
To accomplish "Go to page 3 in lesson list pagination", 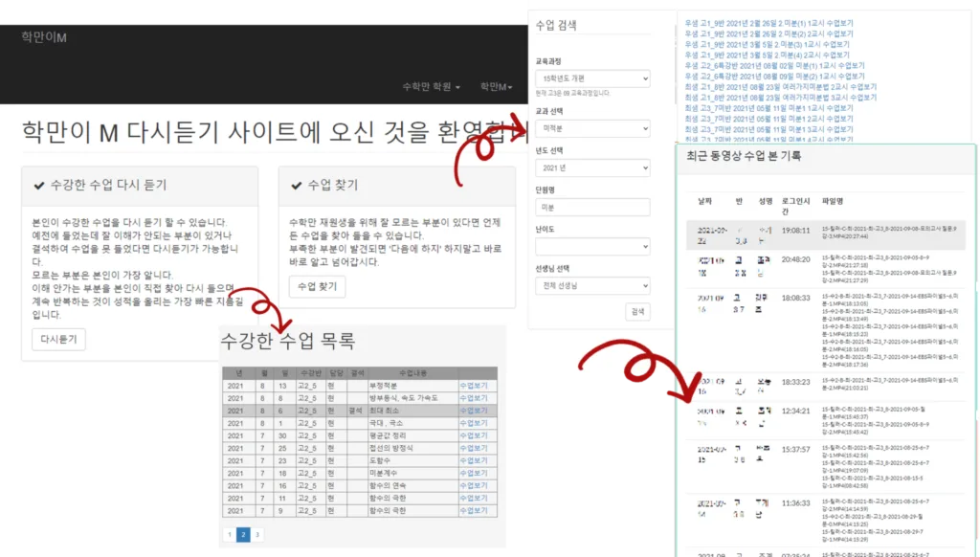I will tap(257, 535).
